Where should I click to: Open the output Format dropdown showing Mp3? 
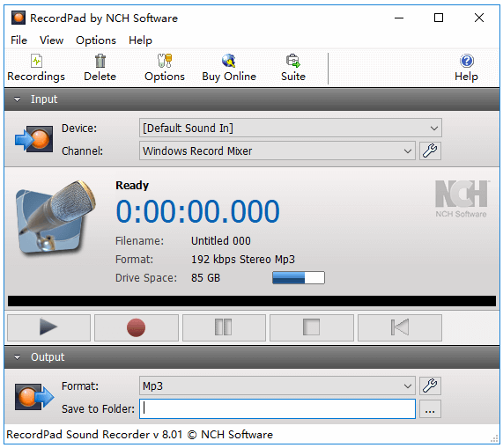click(x=277, y=386)
